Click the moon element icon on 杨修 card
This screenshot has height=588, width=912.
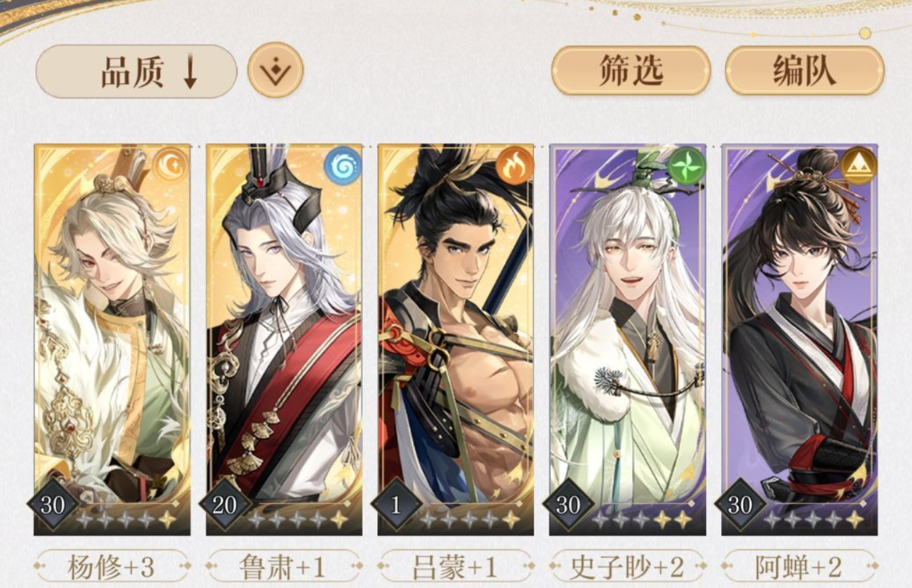pos(170,165)
